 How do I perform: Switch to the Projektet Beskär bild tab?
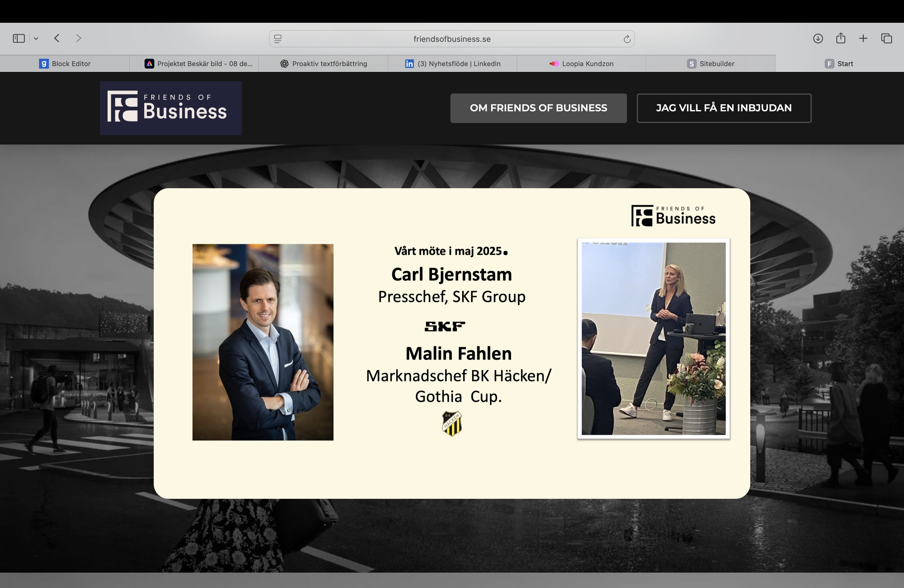click(x=198, y=63)
